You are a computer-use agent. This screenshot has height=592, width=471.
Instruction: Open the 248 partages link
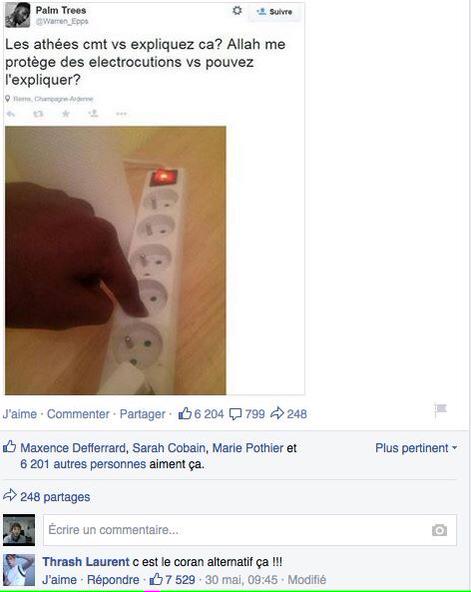[x=55, y=497]
